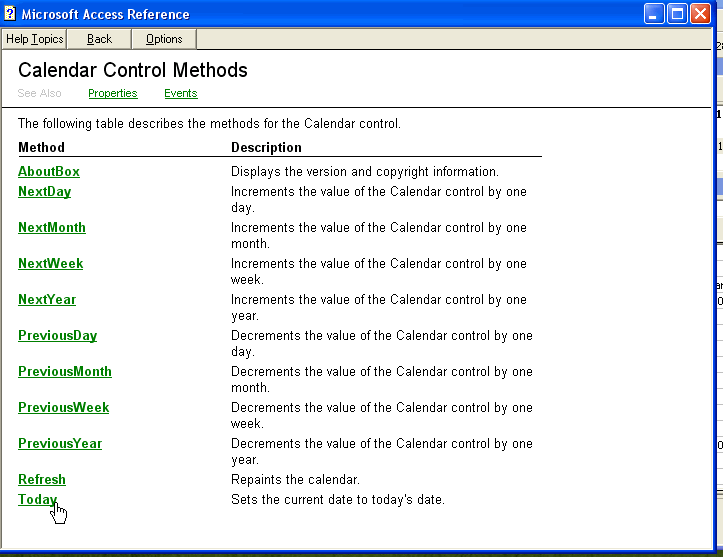This screenshot has width=723, height=557.
Task: Close the Microsoft Access Reference window
Action: click(700, 14)
